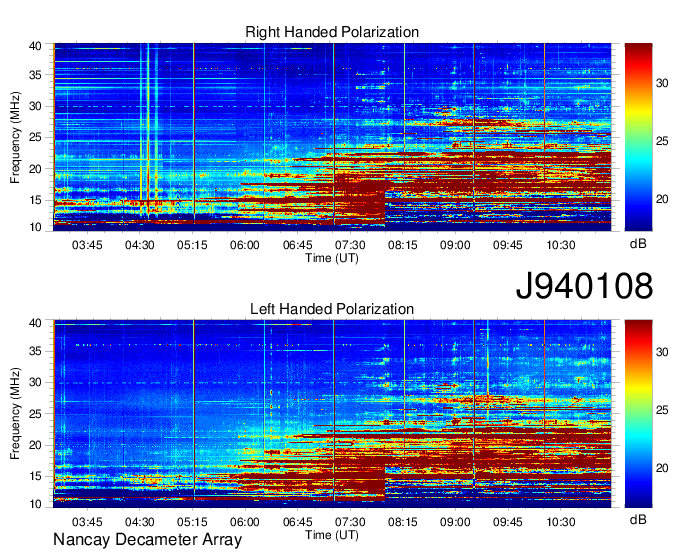Click the 05:15 time tick in right-handed plot

192,245
